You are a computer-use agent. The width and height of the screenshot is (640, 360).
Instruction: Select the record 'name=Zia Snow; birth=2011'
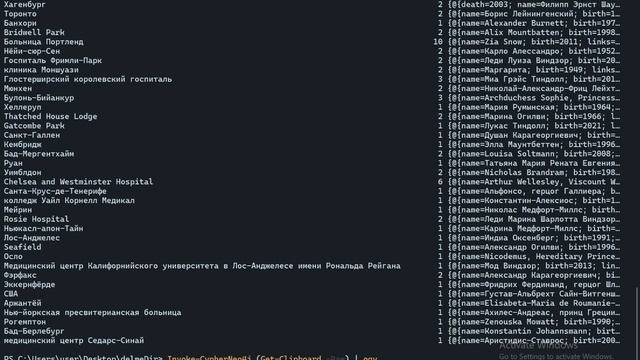tap(534, 42)
